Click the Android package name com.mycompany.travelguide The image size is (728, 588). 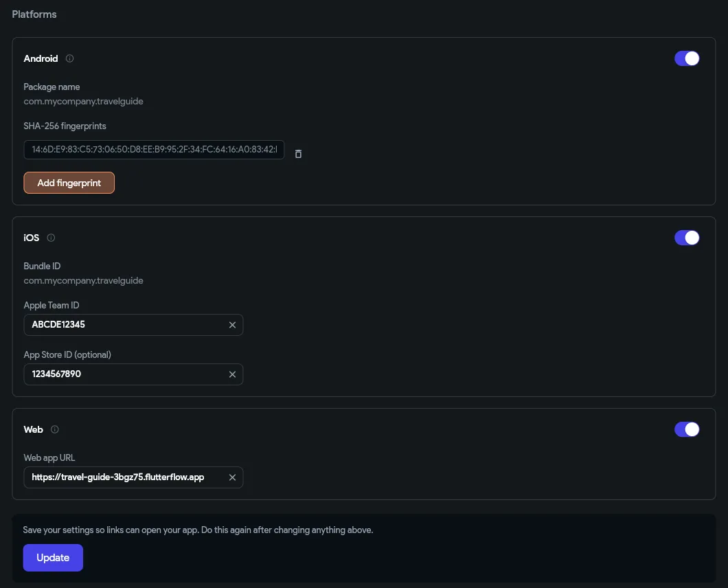84,101
